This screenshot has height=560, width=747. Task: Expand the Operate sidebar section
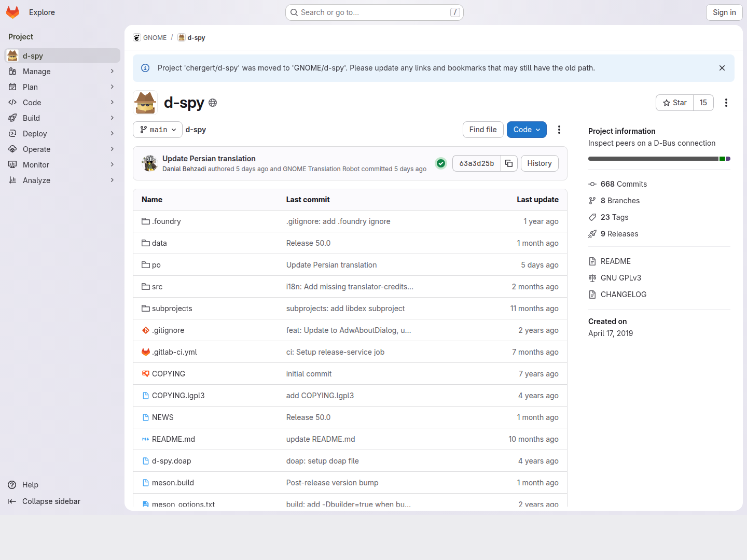[62, 149]
